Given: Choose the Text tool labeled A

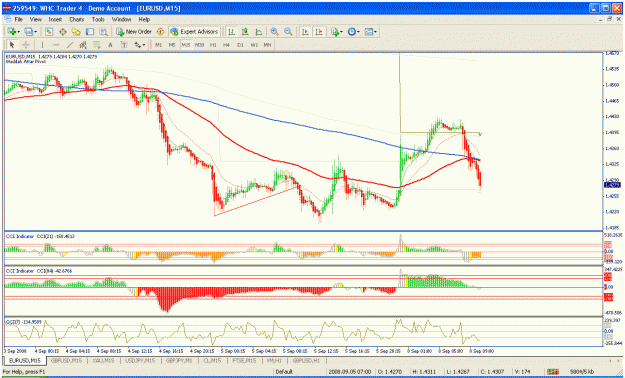Looking at the screenshot, I should (x=110, y=45).
